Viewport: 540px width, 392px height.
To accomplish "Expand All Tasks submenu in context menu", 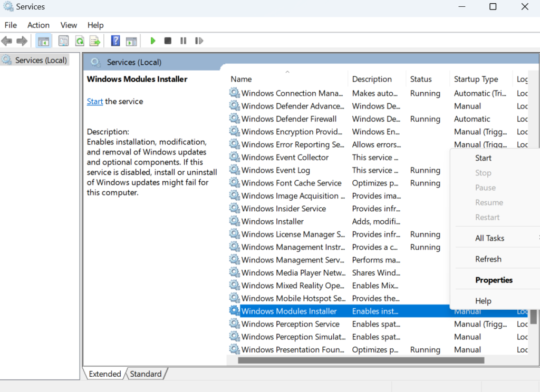I will (490, 238).
